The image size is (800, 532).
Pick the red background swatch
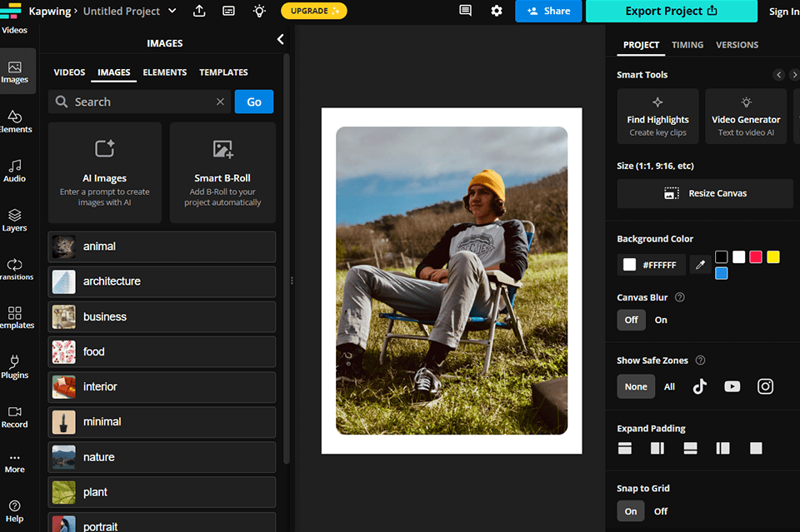pyautogui.click(x=756, y=256)
